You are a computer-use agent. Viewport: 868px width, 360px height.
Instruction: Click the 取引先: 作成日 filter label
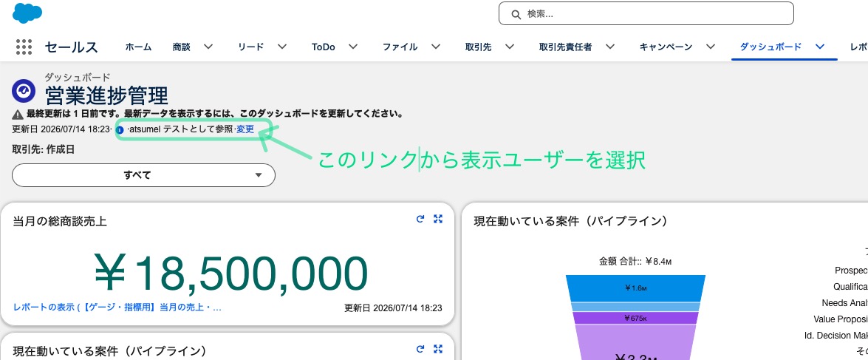click(x=43, y=149)
